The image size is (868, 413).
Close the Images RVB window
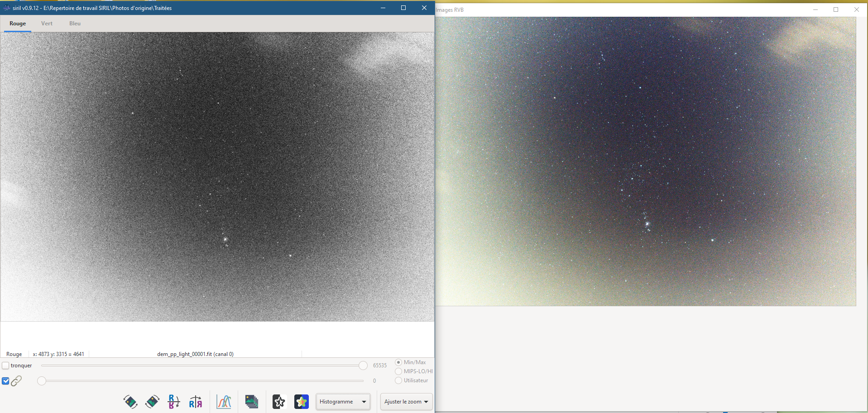point(857,9)
